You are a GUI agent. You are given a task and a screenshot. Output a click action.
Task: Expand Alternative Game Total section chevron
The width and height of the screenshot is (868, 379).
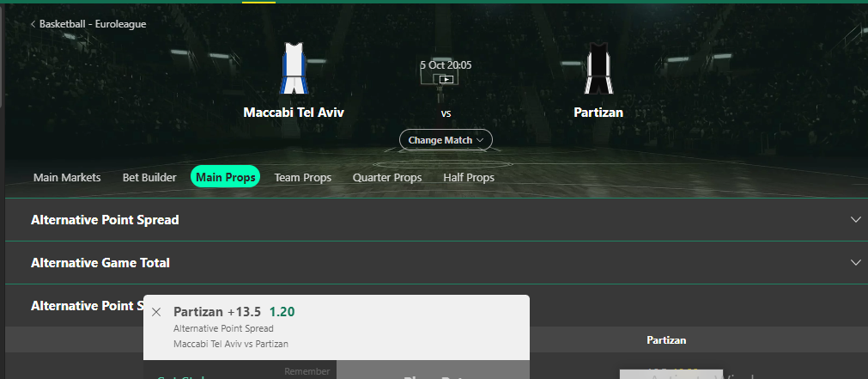pyautogui.click(x=855, y=263)
